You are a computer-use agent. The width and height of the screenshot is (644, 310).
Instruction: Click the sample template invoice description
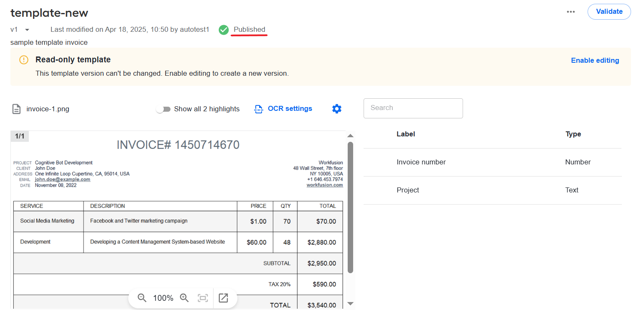point(49,43)
